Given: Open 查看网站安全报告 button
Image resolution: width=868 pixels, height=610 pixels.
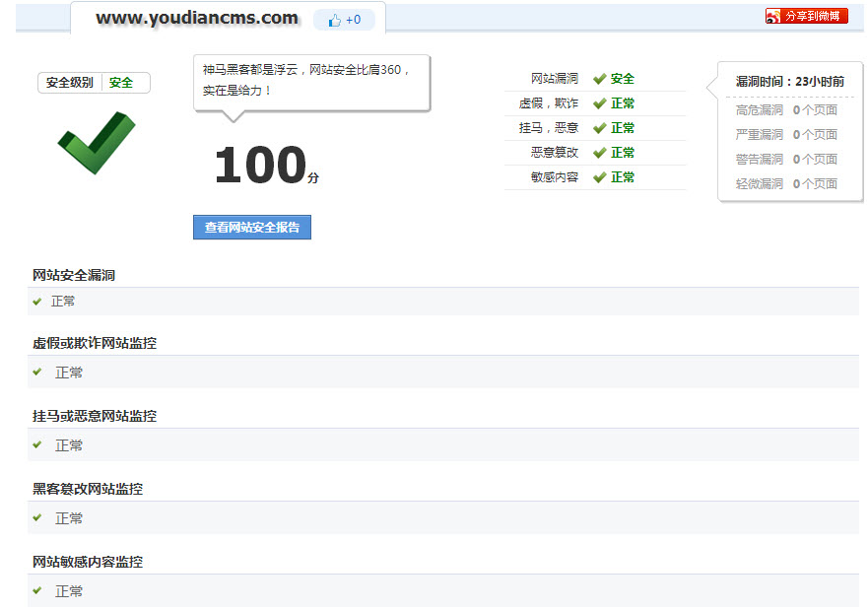Looking at the screenshot, I should coord(252,228).
